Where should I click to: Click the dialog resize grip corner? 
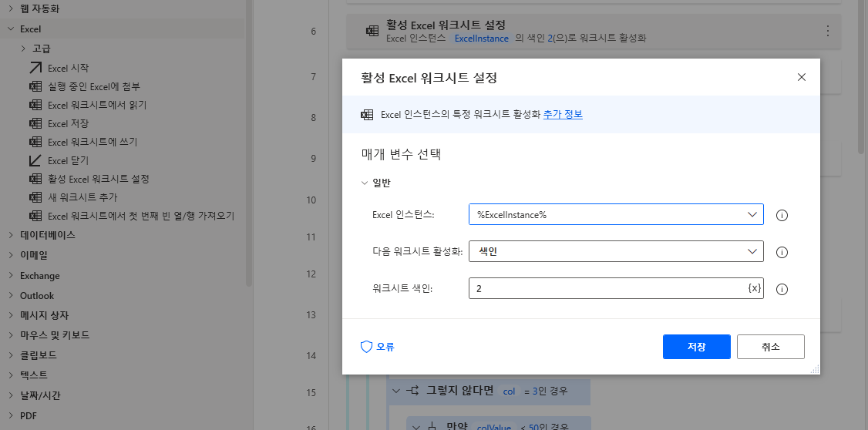pyautogui.click(x=816, y=370)
